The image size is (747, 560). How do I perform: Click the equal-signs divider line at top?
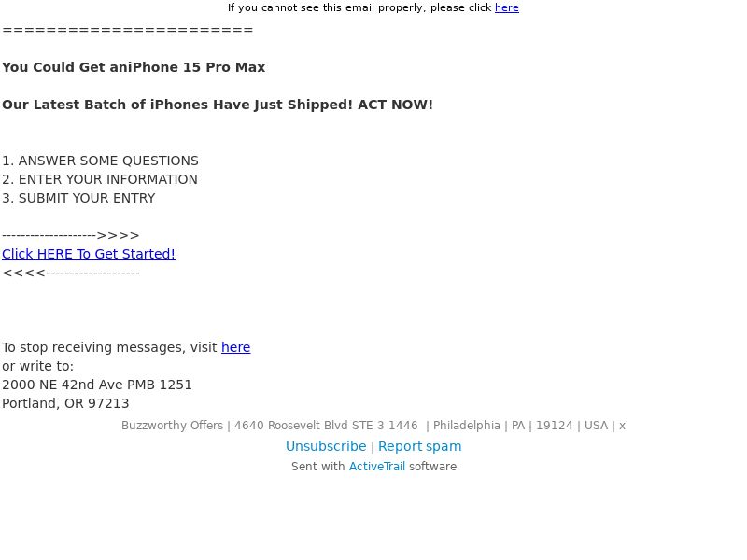coord(127,30)
